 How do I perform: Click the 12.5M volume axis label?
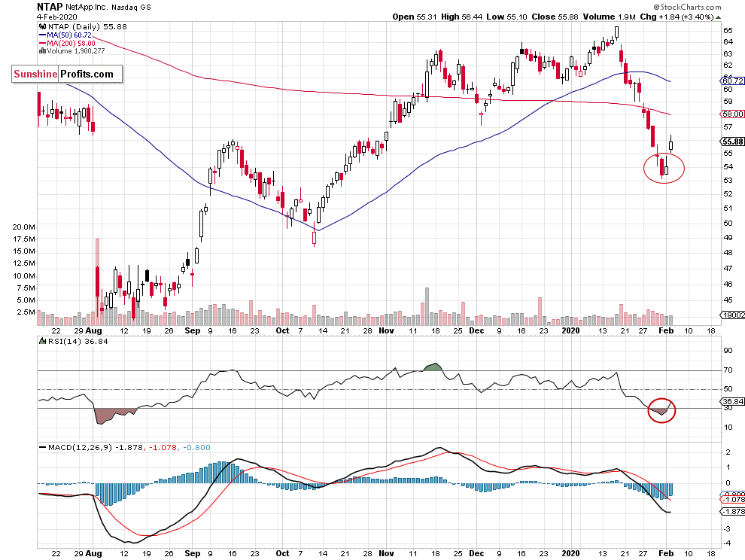pos(24,263)
